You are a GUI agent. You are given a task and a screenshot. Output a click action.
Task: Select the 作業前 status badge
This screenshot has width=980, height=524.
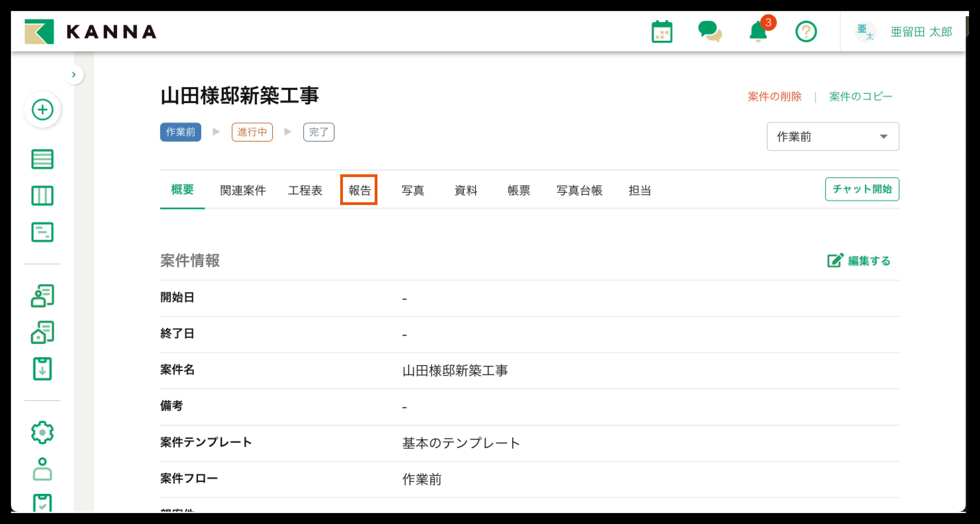coord(180,132)
